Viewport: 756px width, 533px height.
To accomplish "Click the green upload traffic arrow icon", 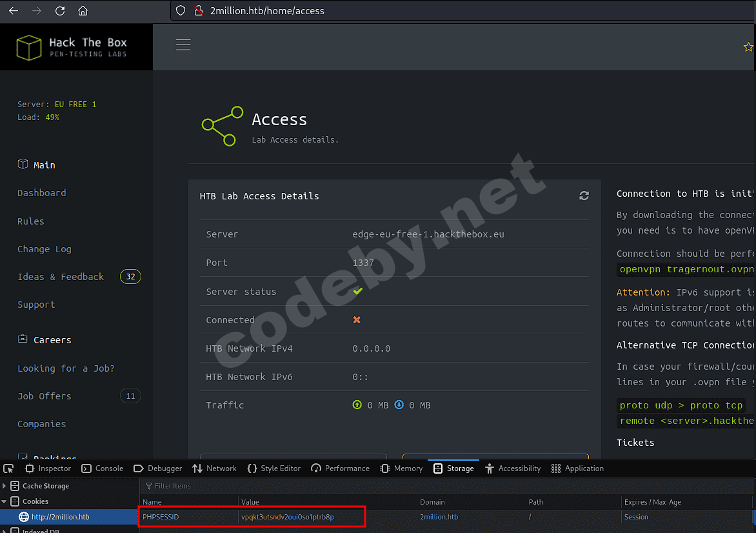I will (x=357, y=405).
